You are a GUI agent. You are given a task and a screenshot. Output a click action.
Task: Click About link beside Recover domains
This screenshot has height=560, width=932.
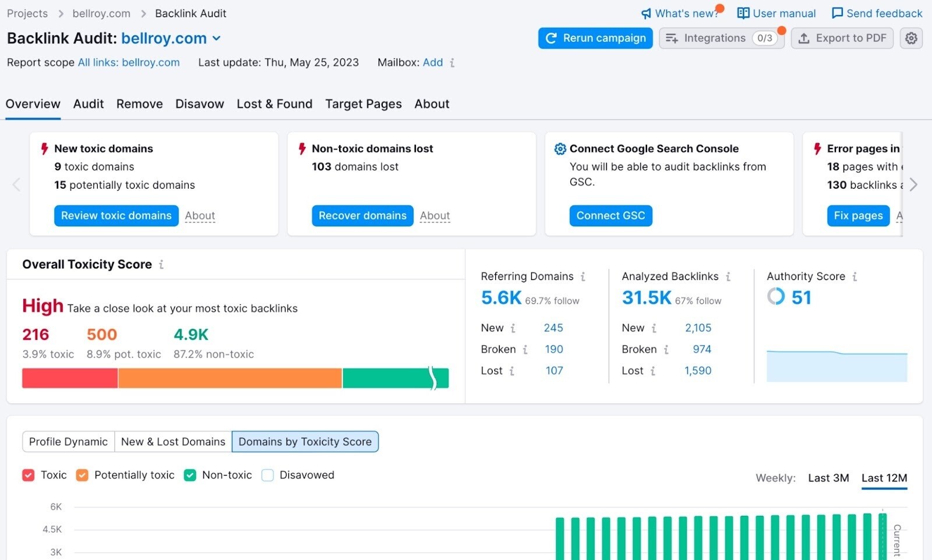(435, 216)
